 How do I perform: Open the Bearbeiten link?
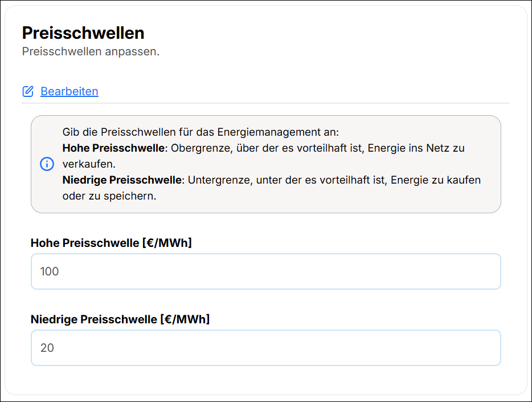[x=69, y=91]
